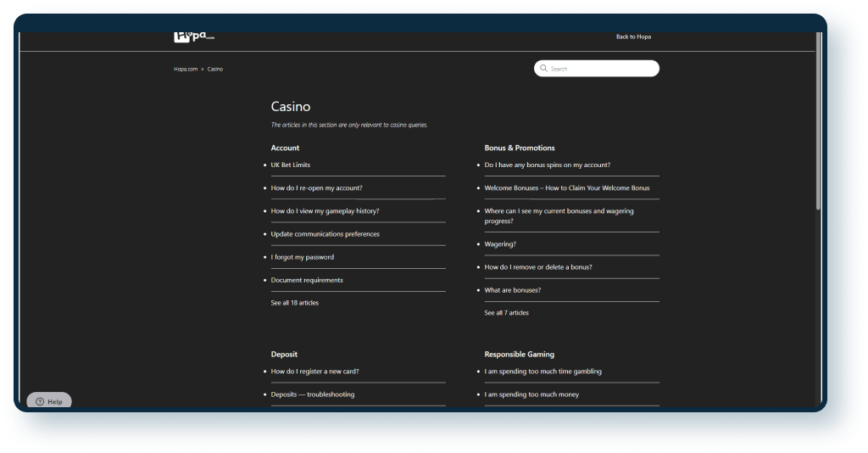Open the Account section heading
This screenshot has width=868, height=453.
[x=285, y=148]
